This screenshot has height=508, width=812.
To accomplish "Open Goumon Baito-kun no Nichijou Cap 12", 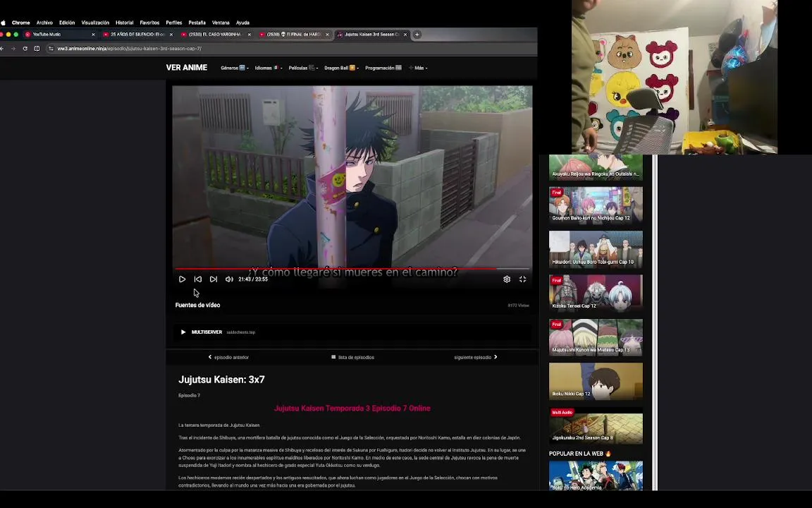I will tap(596, 205).
